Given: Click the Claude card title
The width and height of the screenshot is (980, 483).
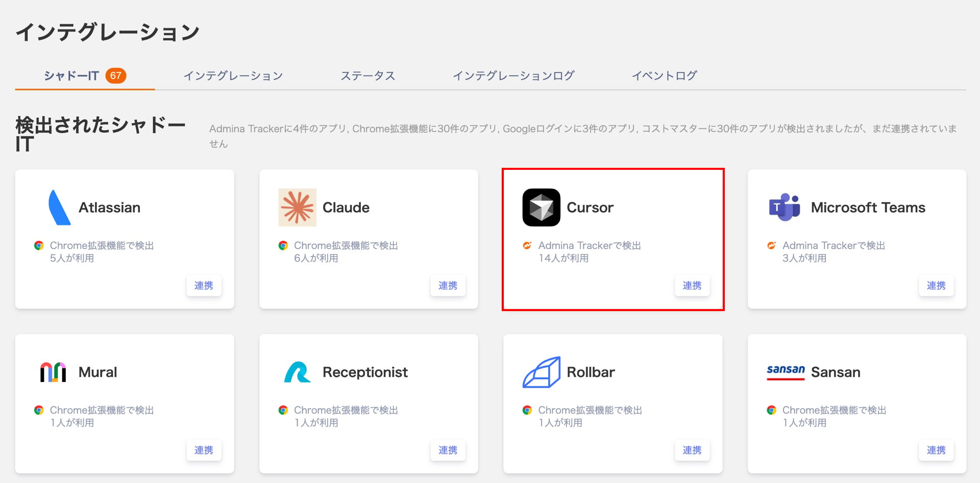Looking at the screenshot, I should 346,208.
